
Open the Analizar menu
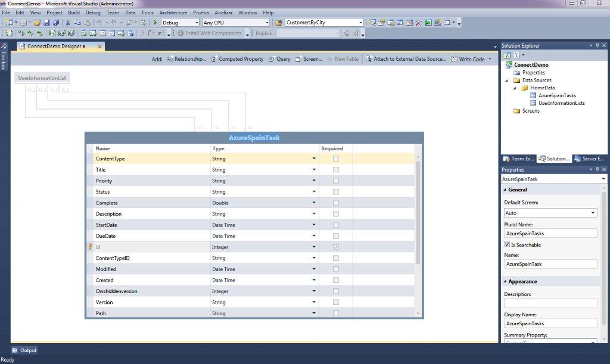[x=223, y=13]
